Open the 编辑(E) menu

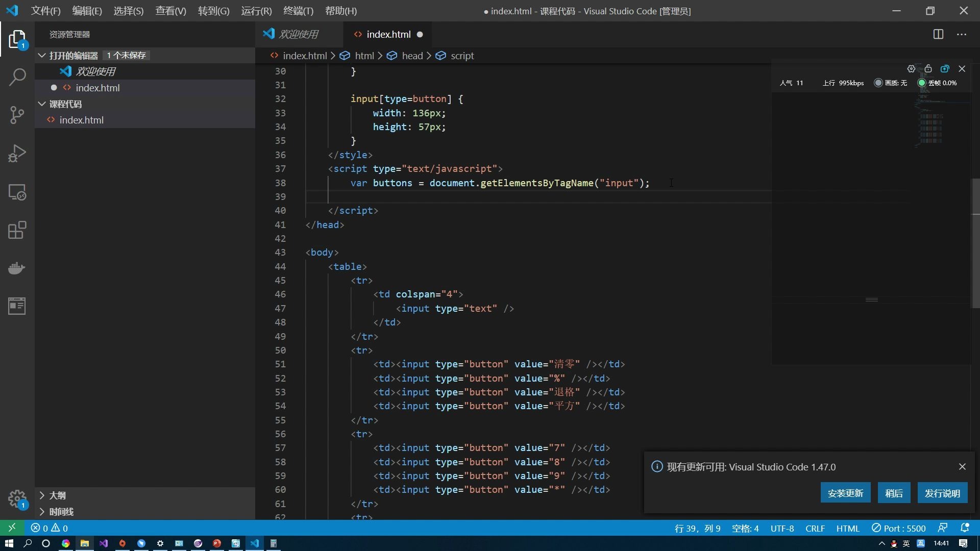click(x=87, y=11)
